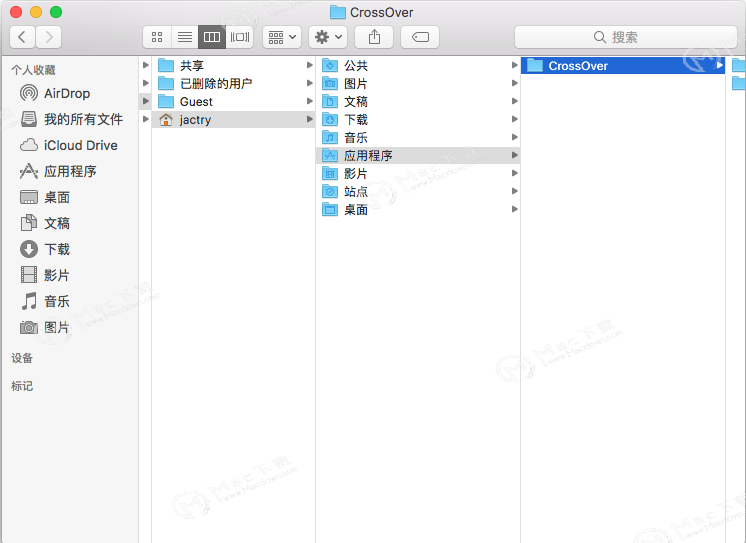Click the 个人收藏 sidebar section header

tap(33, 70)
